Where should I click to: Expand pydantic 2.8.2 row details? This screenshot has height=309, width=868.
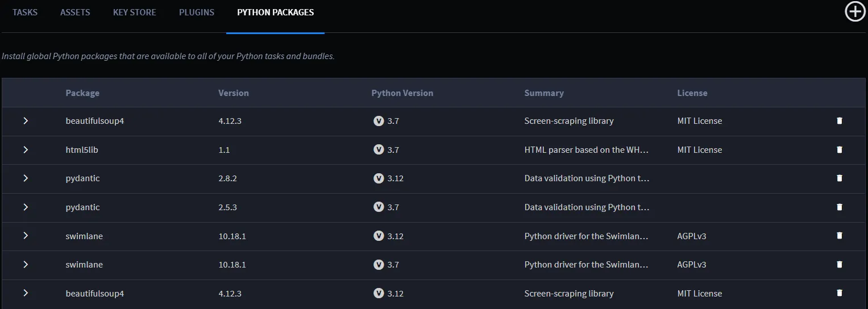click(x=26, y=178)
